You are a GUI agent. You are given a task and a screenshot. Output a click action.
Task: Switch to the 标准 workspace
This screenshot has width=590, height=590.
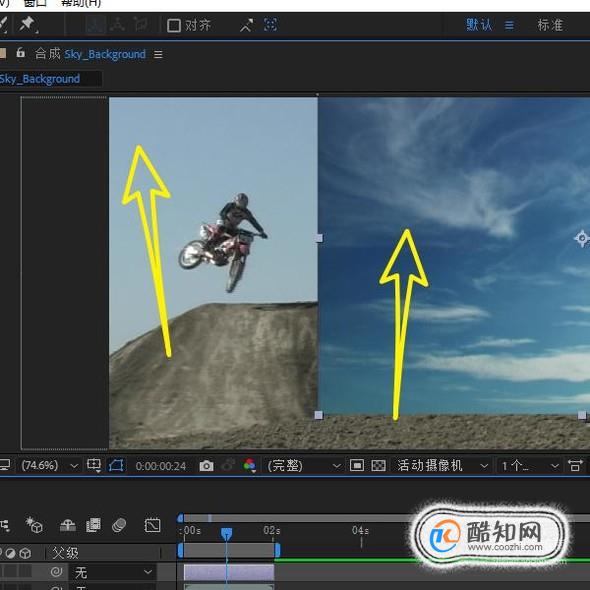(550, 25)
